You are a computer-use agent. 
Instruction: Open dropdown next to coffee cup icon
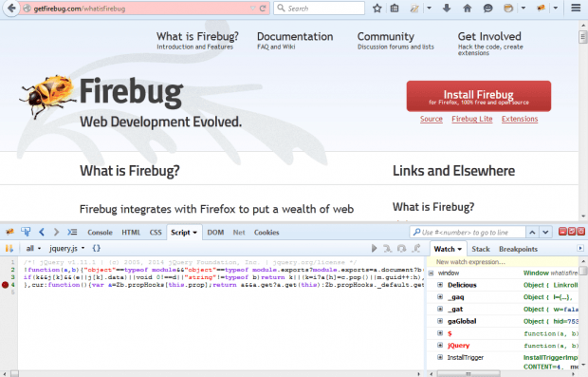524,9
